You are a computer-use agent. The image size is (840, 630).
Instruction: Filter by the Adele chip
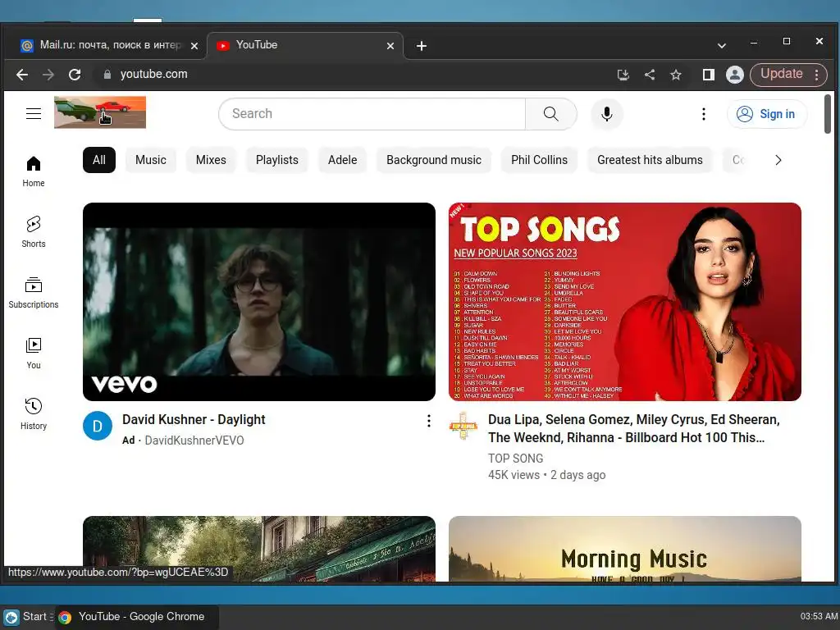pos(342,160)
